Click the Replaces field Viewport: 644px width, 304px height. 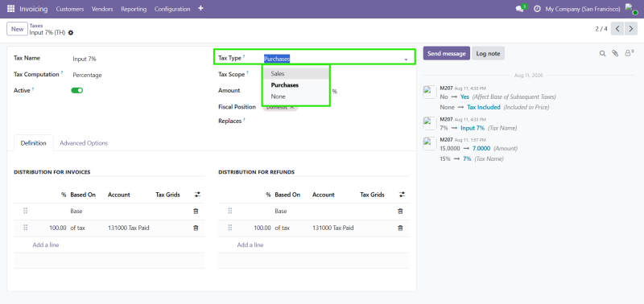pos(336,121)
